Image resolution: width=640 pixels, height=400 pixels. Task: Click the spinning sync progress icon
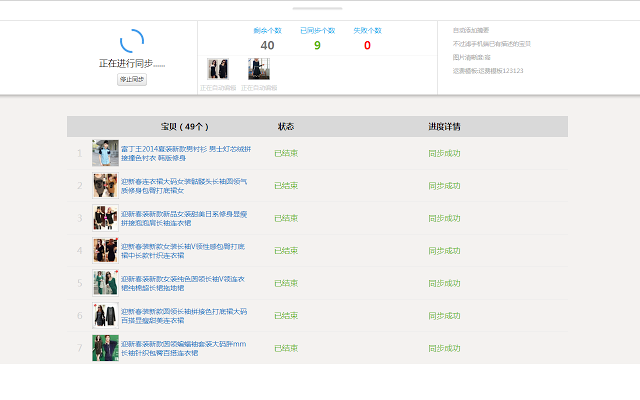tap(132, 41)
